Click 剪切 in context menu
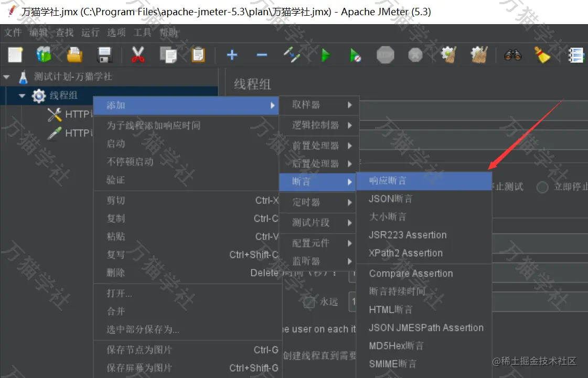The image size is (588, 378). [186, 200]
